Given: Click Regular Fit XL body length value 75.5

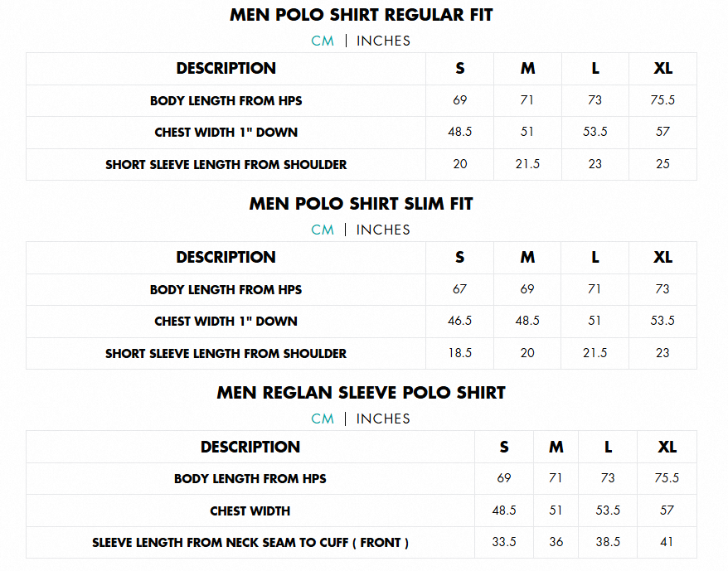Looking at the screenshot, I should click(x=662, y=100).
